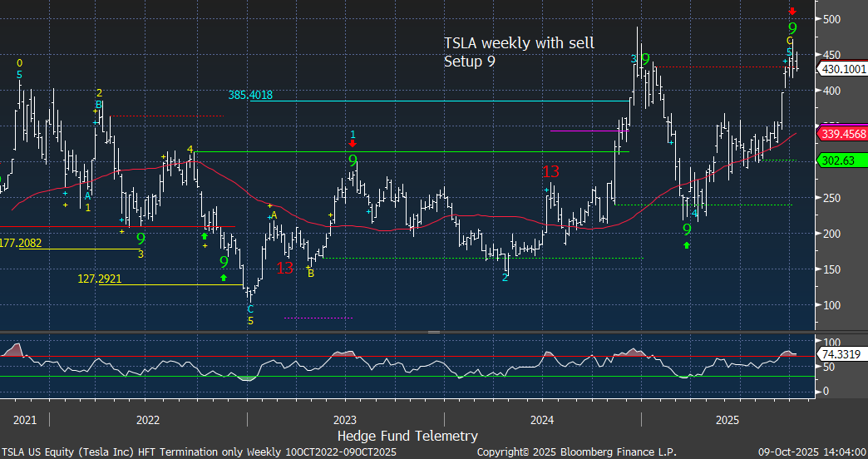Click the 'TSLA weekly with sell Setup 9' annotation
Screen dimensions: 868x459
coord(519,52)
